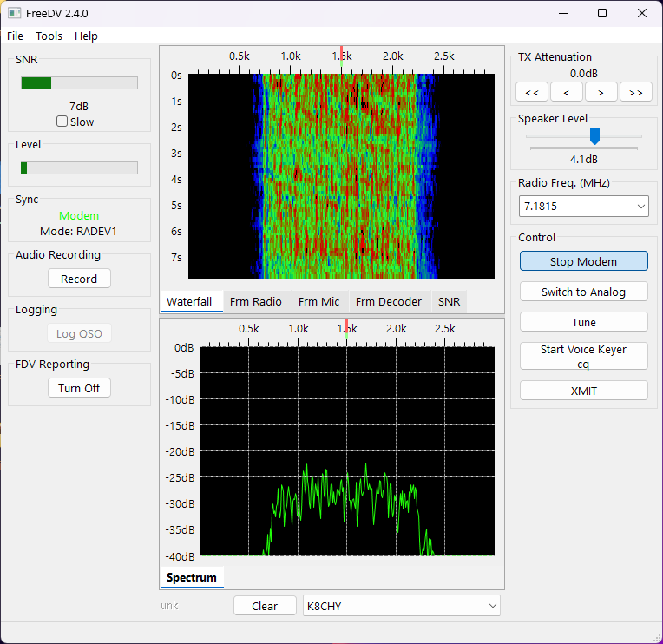The image size is (663, 644).
Task: Click the Speaker Level slider handle
Action: (x=594, y=136)
